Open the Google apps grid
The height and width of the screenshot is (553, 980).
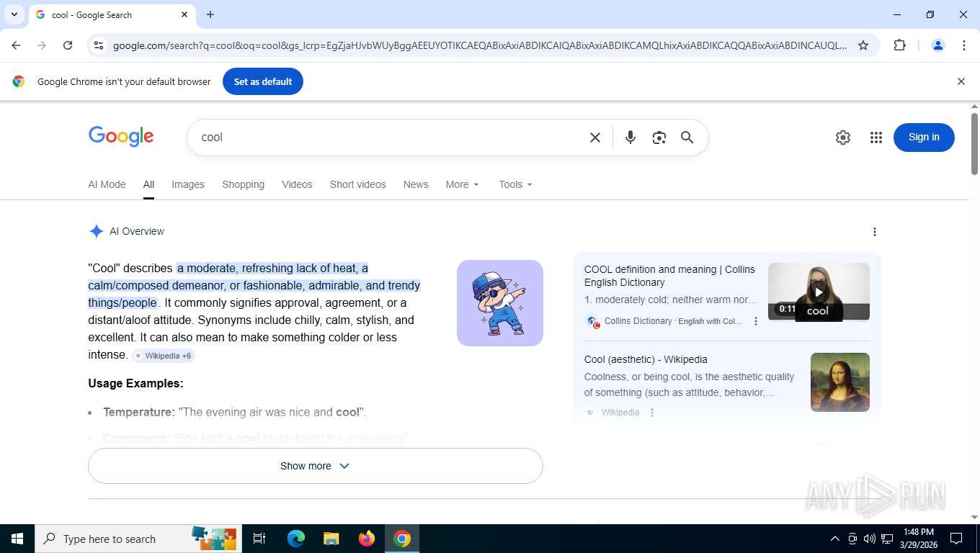tap(876, 138)
